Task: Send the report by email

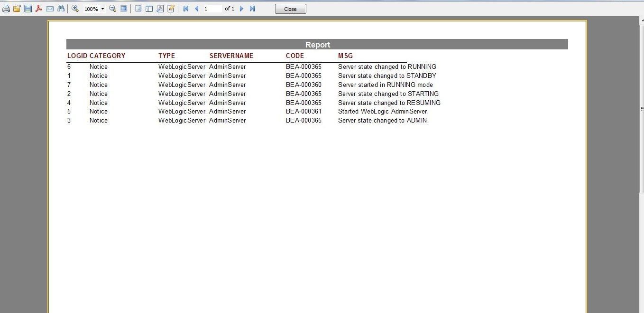Action: (50, 9)
